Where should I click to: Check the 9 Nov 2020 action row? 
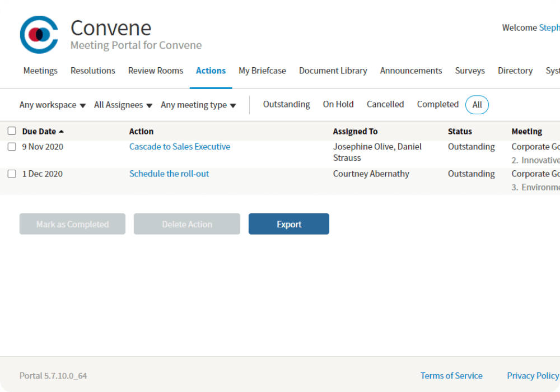(x=12, y=147)
